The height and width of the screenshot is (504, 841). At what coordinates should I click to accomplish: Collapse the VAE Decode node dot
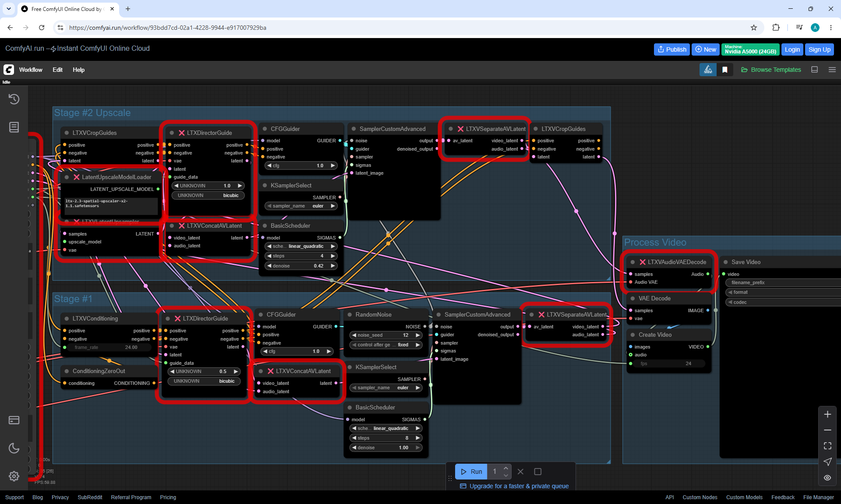tap(633, 298)
